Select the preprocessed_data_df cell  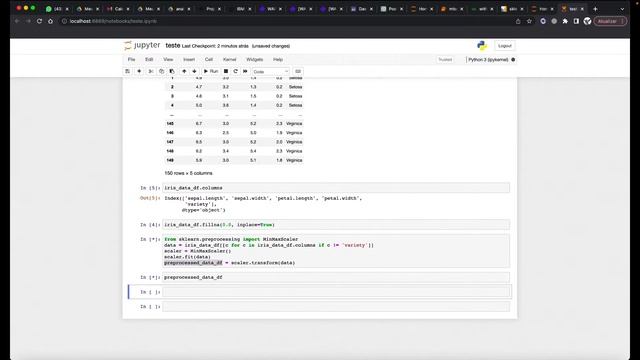(x=336, y=277)
